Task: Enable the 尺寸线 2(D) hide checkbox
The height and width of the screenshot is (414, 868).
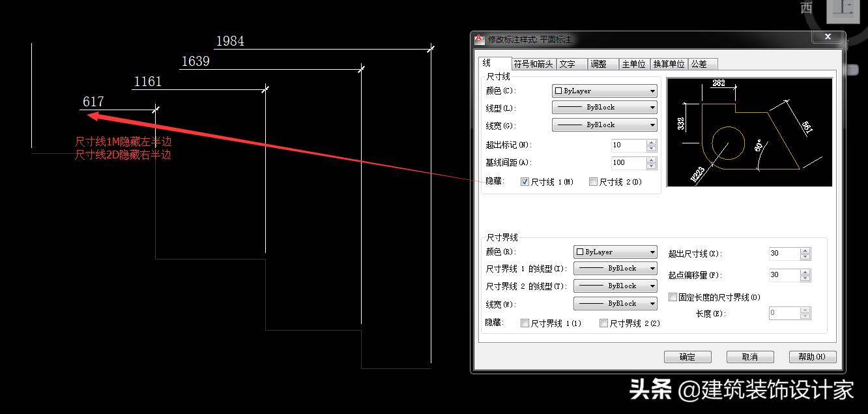Action: (x=593, y=181)
